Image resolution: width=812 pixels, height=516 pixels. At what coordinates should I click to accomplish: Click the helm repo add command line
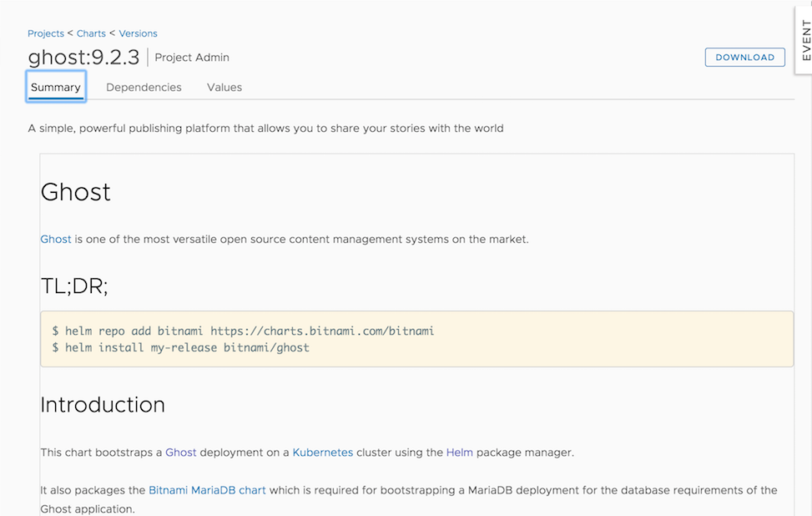click(243, 331)
